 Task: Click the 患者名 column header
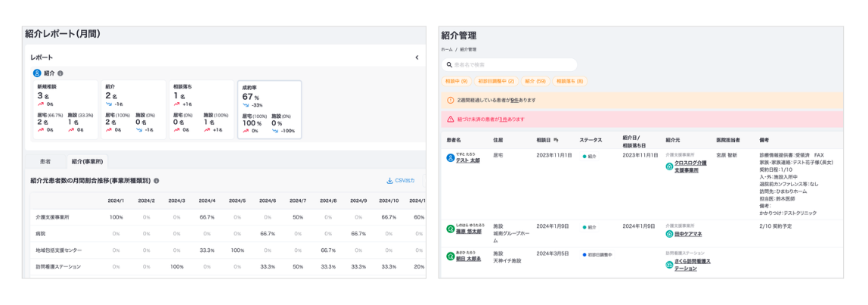pyautogui.click(x=454, y=140)
